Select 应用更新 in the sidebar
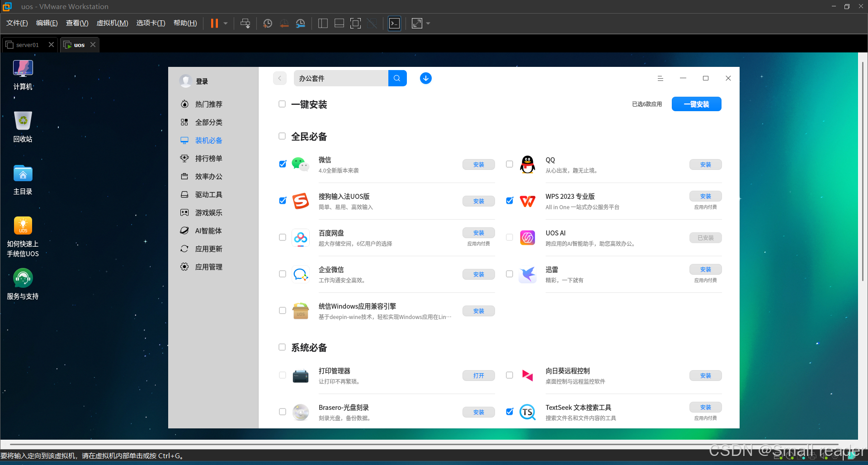The width and height of the screenshot is (868, 465). coord(208,249)
